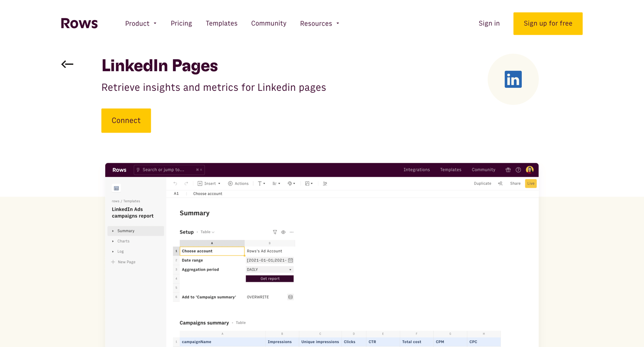Open the alignment options icon

pos(276,183)
